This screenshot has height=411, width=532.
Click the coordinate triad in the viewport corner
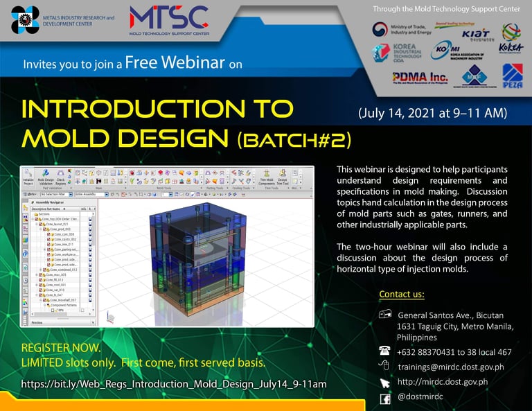tap(110, 317)
